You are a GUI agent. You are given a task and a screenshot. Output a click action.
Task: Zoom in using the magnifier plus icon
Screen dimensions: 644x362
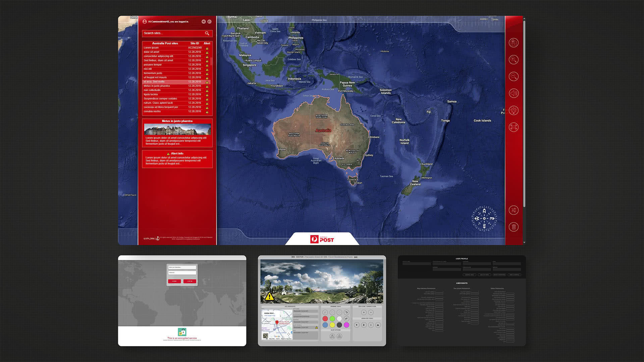[514, 60]
